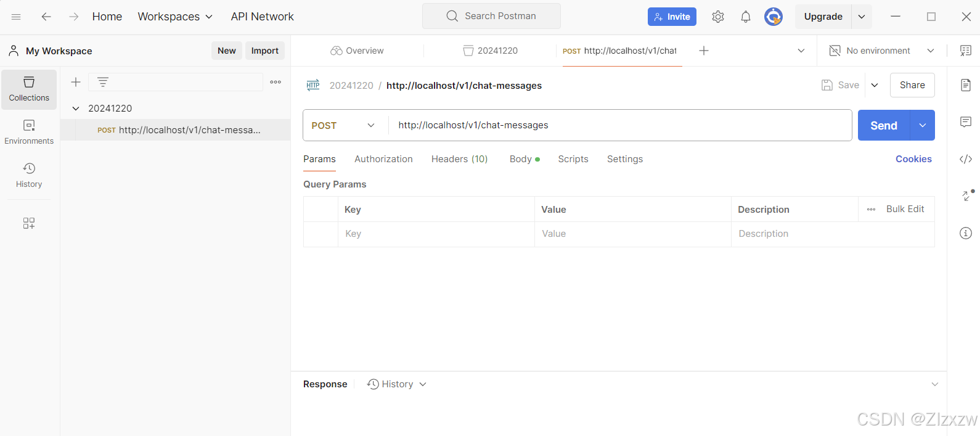This screenshot has height=436, width=980.
Task: Click the query param Description field
Action: coord(833,234)
